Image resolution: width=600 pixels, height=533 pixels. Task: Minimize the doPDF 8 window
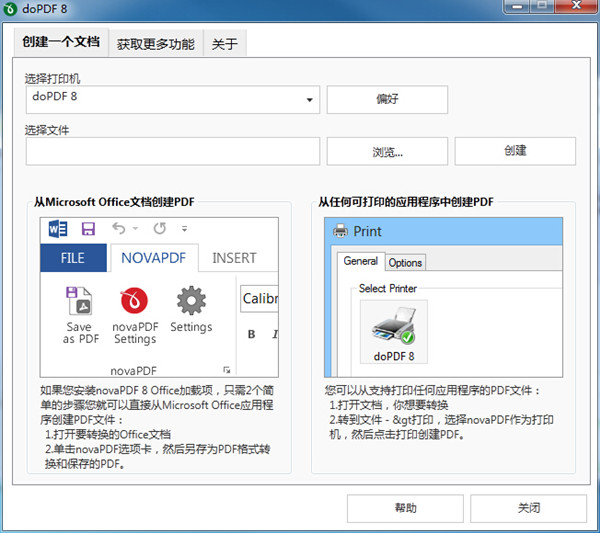tap(517, 7)
